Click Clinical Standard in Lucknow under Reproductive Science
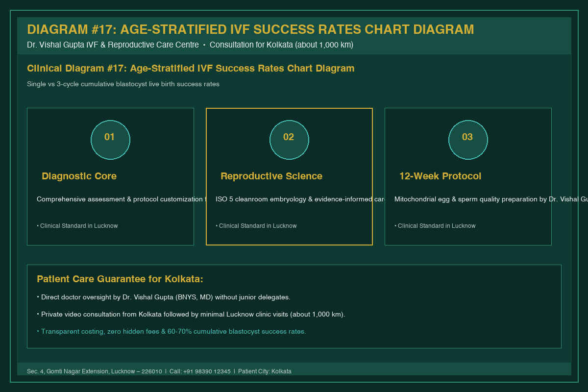This screenshot has height=392, width=588. point(256,226)
